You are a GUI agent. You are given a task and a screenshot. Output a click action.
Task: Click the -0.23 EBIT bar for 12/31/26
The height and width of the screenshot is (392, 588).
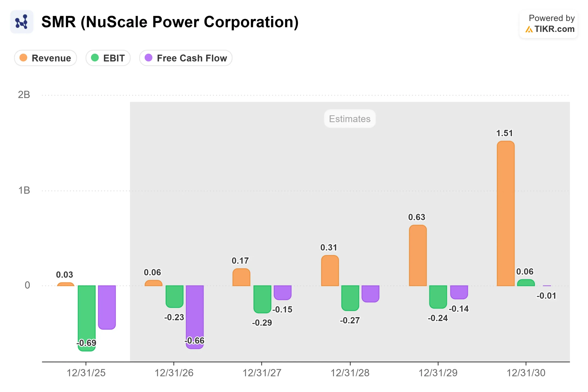pos(175,296)
